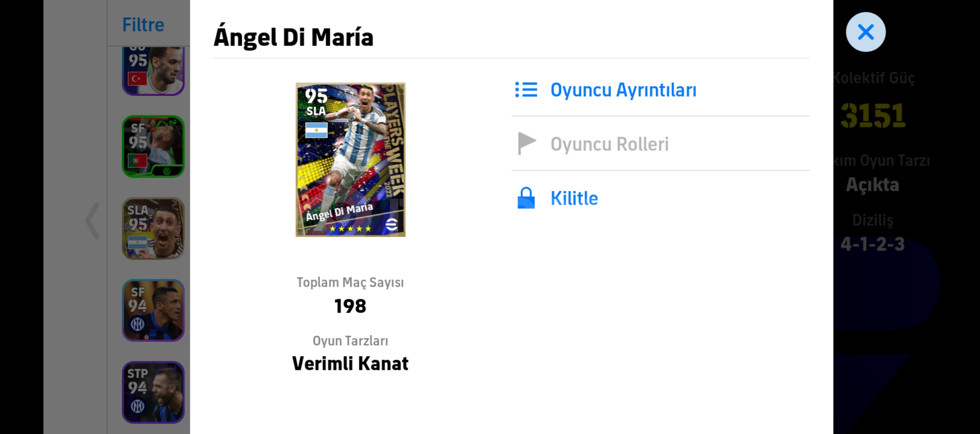Select the Portugal SF 95 player card
The width and height of the screenshot is (980, 434).
[x=153, y=146]
